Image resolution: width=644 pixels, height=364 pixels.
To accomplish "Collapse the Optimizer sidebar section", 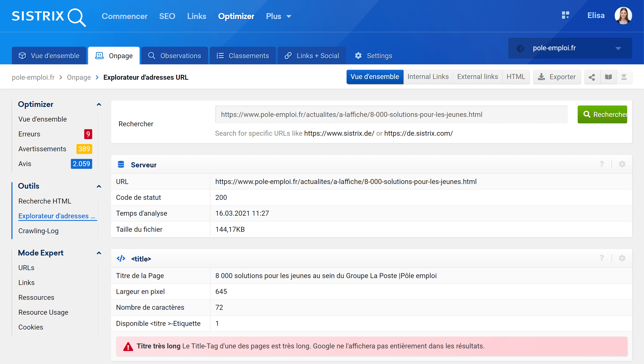I will click(99, 104).
